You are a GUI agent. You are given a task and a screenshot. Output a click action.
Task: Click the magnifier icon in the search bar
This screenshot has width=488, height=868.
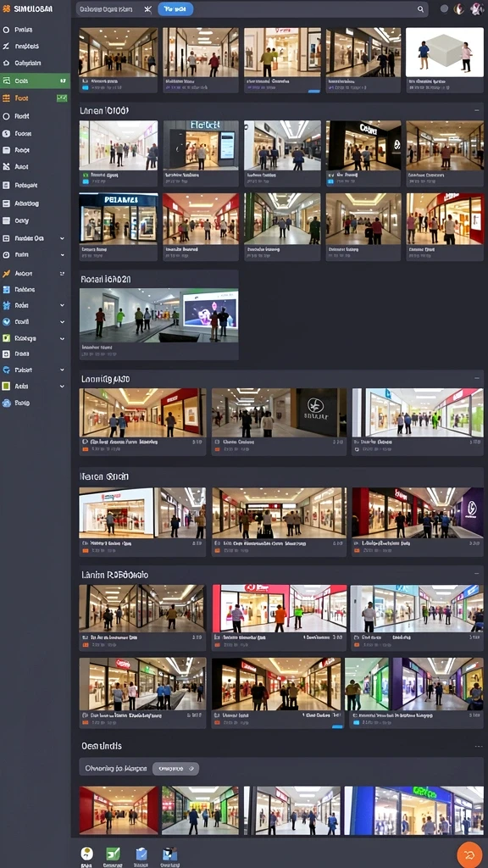(420, 9)
